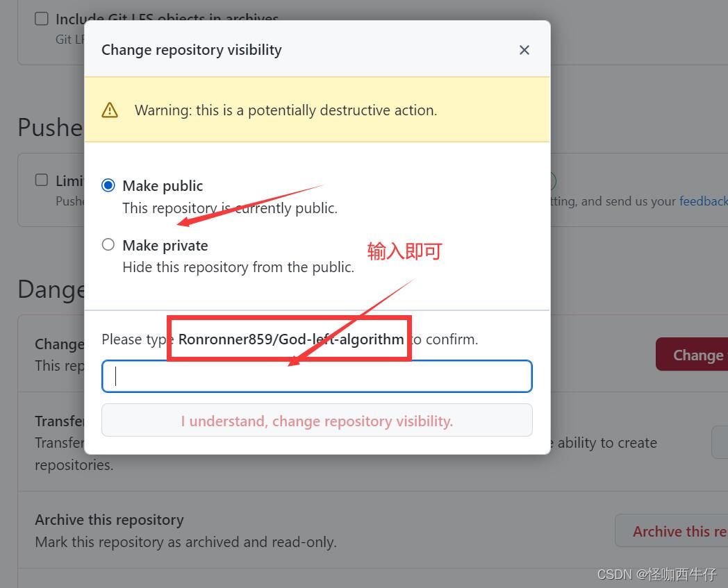Click the Archive this repository button
Viewport: 728px width, 588px height.
click(x=672, y=530)
